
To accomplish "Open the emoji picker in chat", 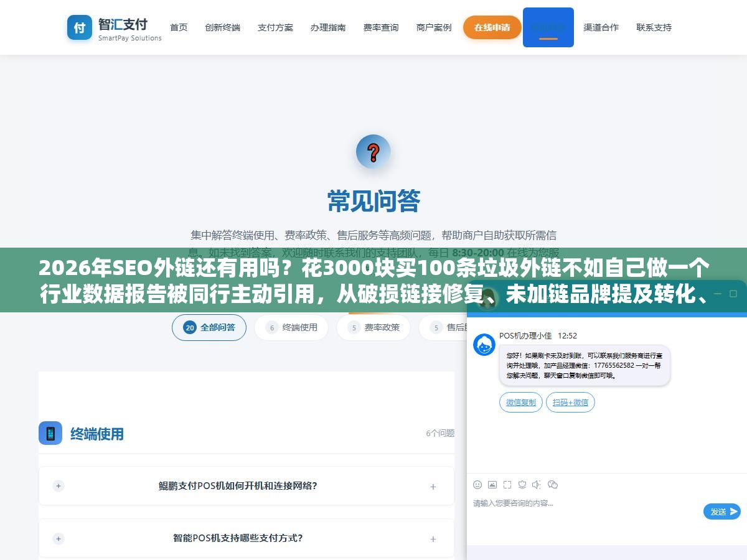I will [477, 485].
